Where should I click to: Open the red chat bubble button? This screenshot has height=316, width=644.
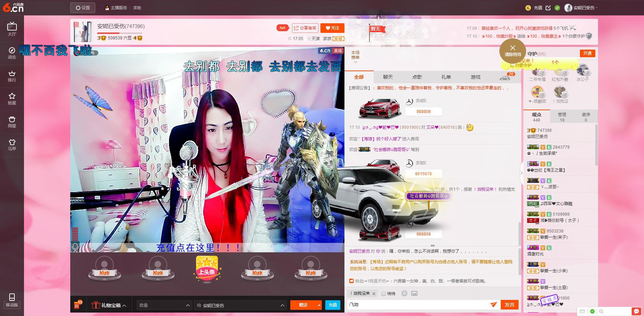pos(636,311)
